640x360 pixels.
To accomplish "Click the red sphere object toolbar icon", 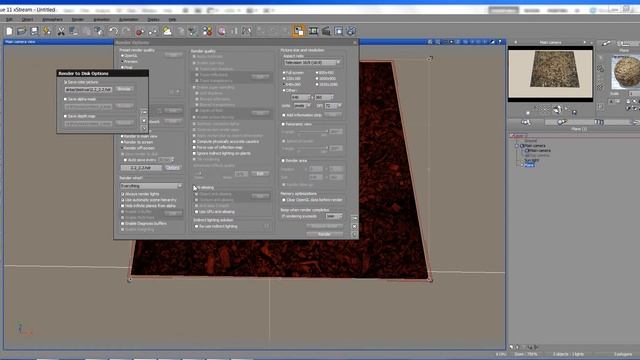I will 140,31.
